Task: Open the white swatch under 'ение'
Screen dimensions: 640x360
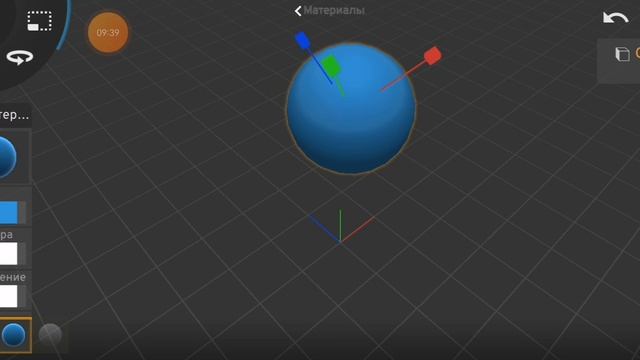Action: [x=9, y=296]
